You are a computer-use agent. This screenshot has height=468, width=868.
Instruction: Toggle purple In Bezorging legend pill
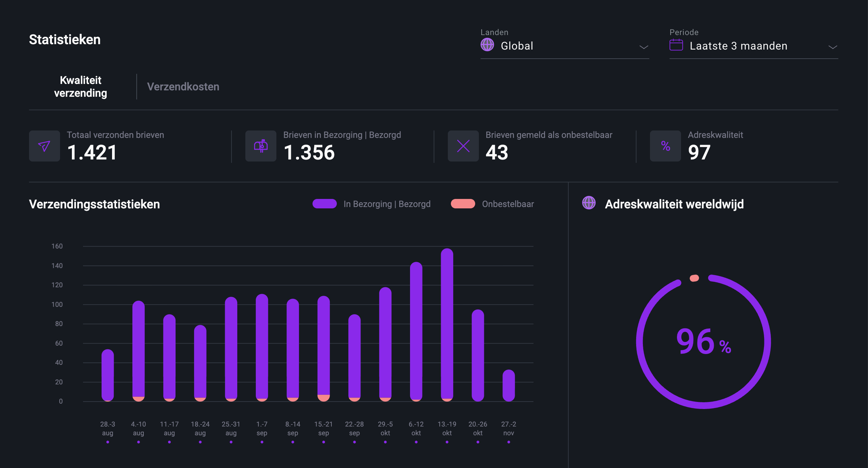(324, 204)
